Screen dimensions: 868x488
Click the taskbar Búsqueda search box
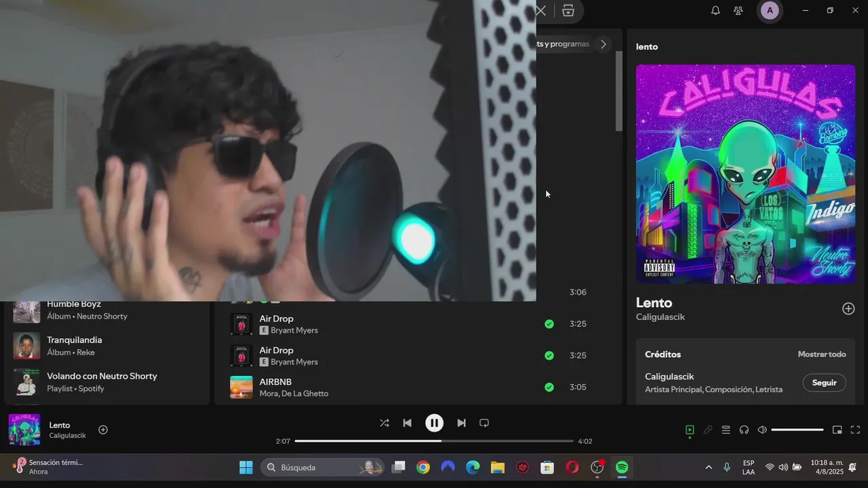322,467
